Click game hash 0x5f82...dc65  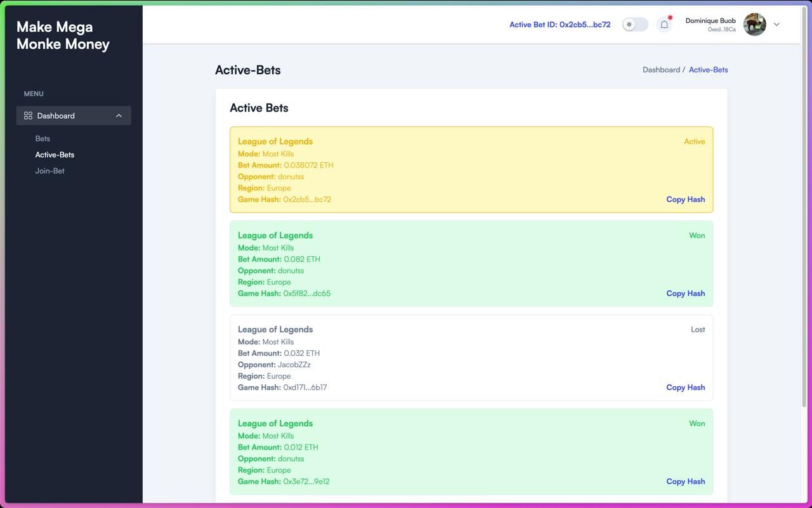(x=307, y=294)
